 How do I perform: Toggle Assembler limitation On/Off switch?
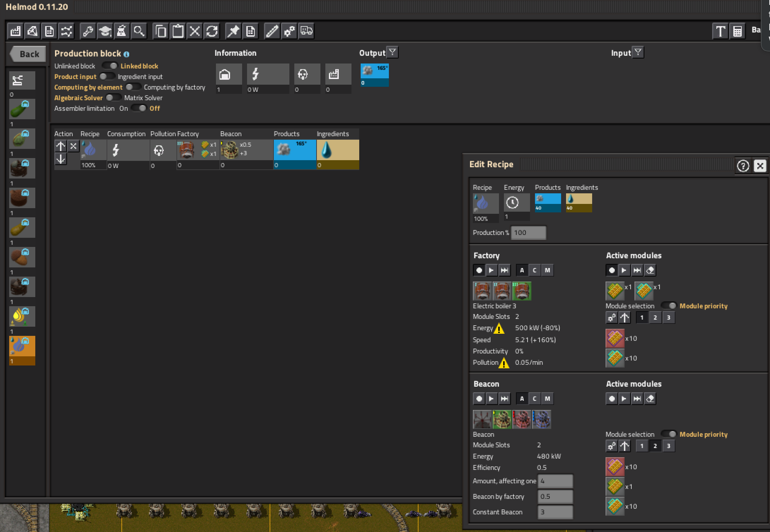point(139,108)
